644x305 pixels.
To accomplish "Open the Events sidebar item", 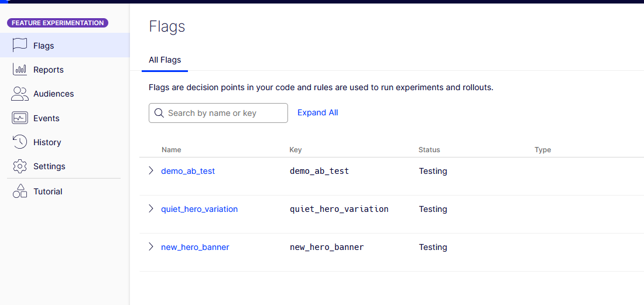I will pyautogui.click(x=64, y=118).
